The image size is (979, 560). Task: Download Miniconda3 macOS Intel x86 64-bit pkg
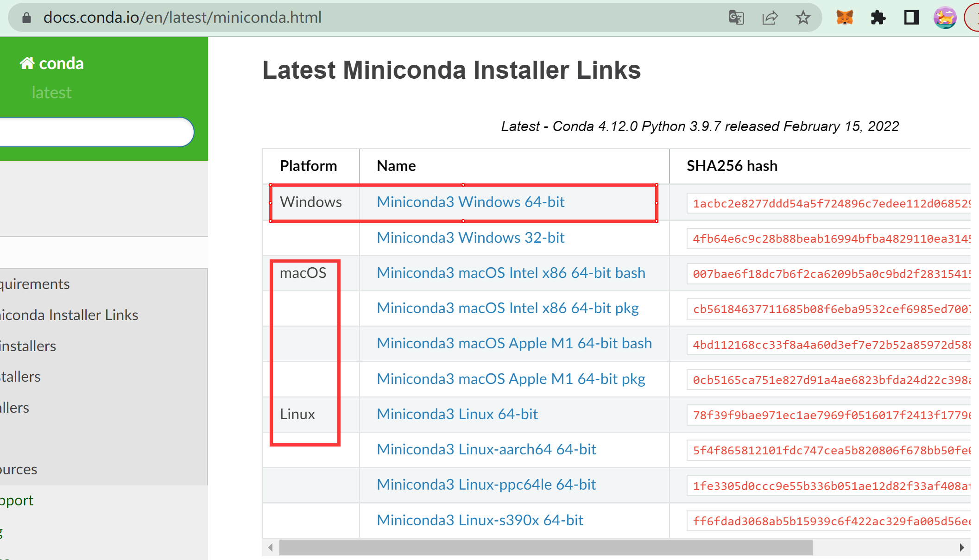508,308
